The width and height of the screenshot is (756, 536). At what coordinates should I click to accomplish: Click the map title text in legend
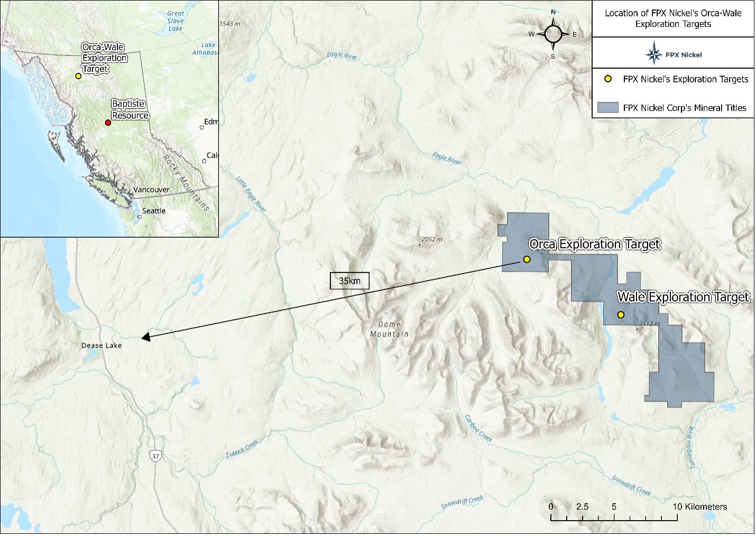point(672,19)
